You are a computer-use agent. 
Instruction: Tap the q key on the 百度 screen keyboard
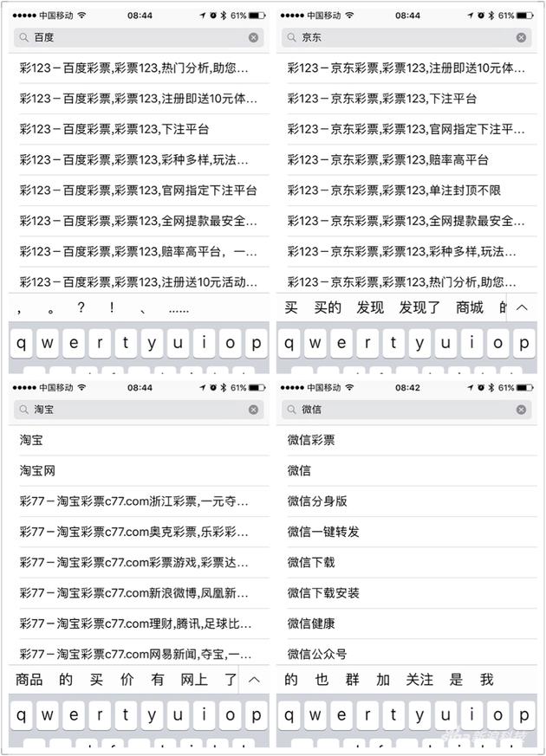pos(21,343)
